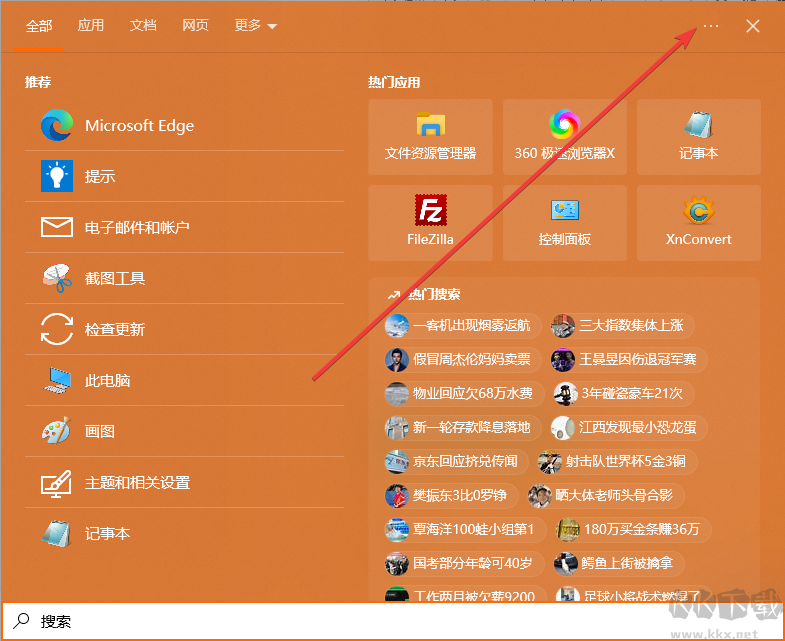Open the scissors 截图工具 icon
785x641 pixels.
point(57,278)
